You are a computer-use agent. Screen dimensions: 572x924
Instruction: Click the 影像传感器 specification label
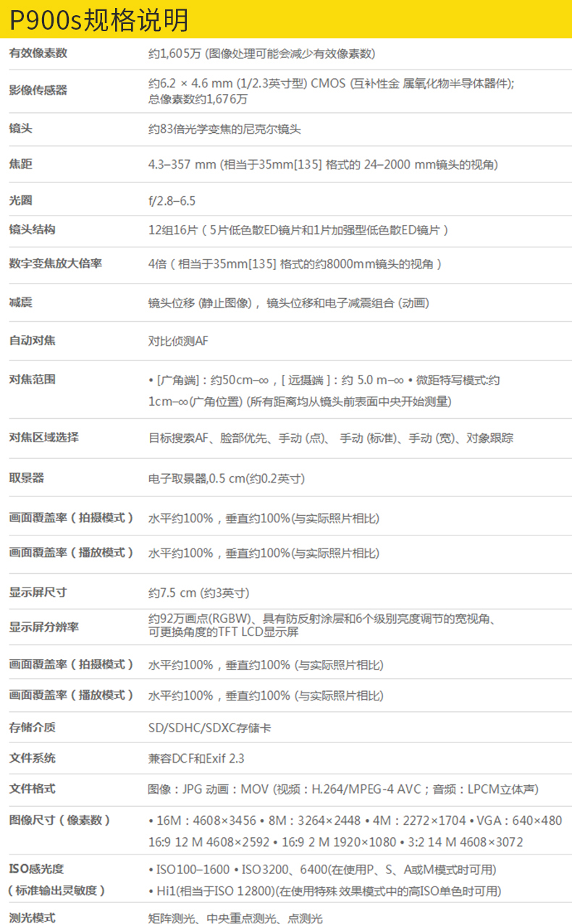click(38, 90)
